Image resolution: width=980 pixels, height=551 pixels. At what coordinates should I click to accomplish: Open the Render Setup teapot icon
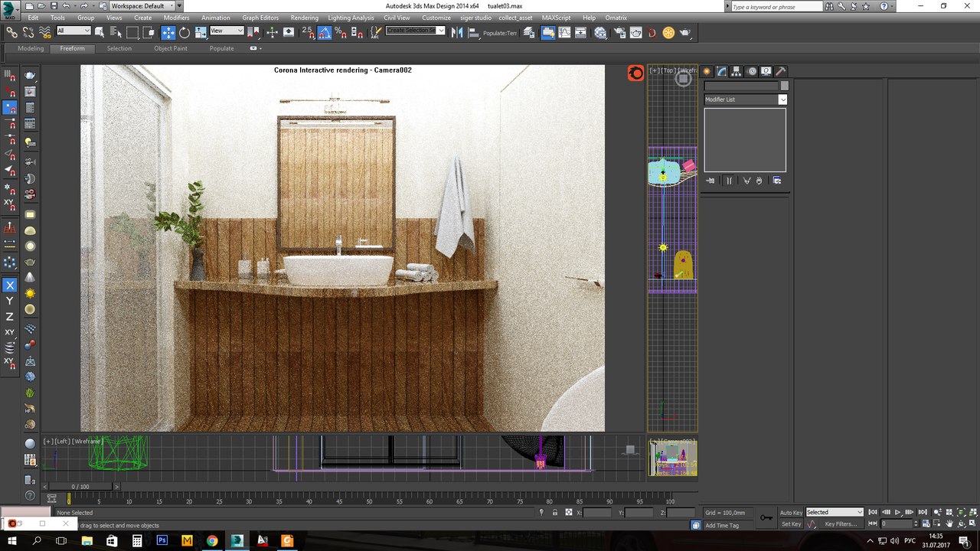619,32
